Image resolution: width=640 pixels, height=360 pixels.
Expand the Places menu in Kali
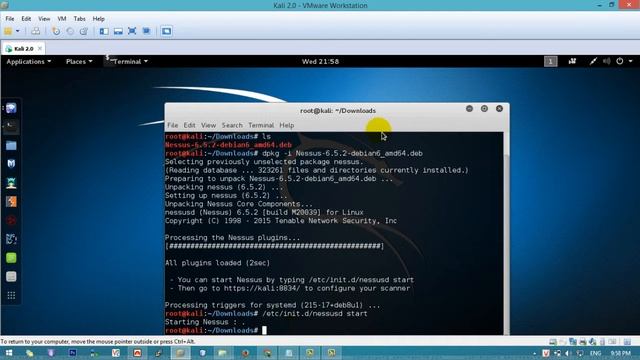[79, 62]
